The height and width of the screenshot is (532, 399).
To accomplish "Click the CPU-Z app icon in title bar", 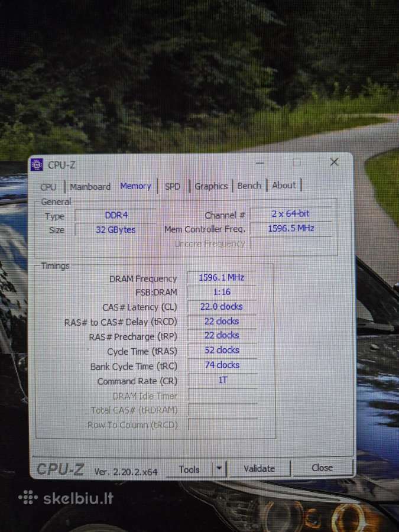I will click(x=37, y=165).
